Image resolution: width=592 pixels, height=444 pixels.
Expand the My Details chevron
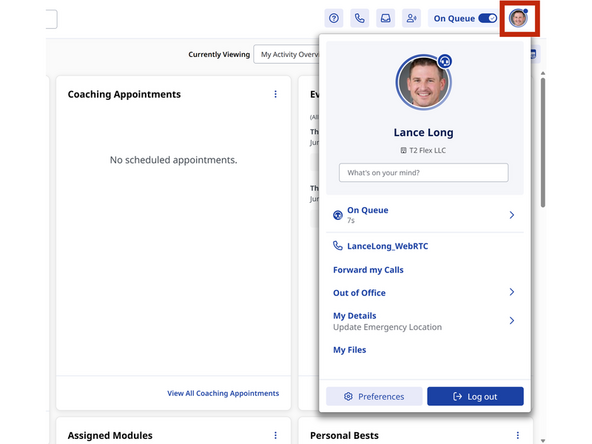pos(512,321)
